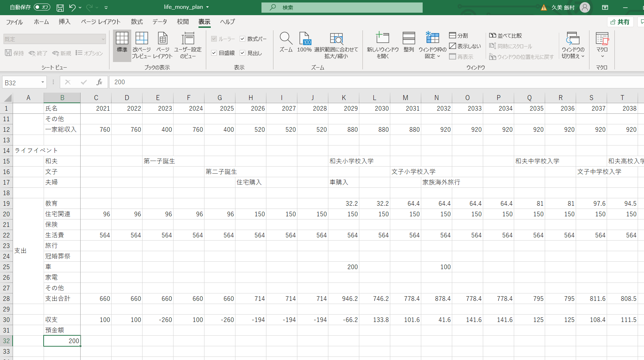Click View Side by Side (並べて比較)
The width and height of the screenshot is (644, 360).
point(506,36)
